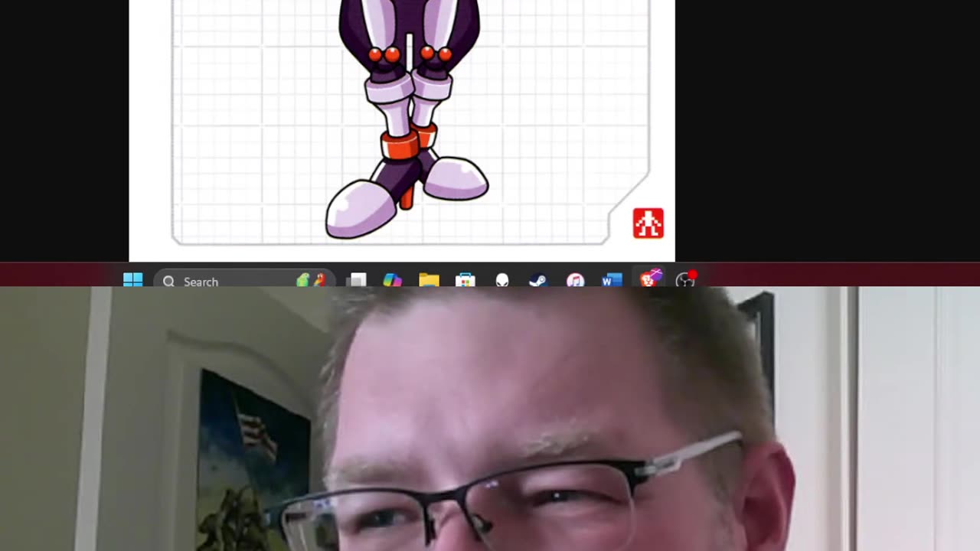Open the recording app with red dot

coord(686,279)
